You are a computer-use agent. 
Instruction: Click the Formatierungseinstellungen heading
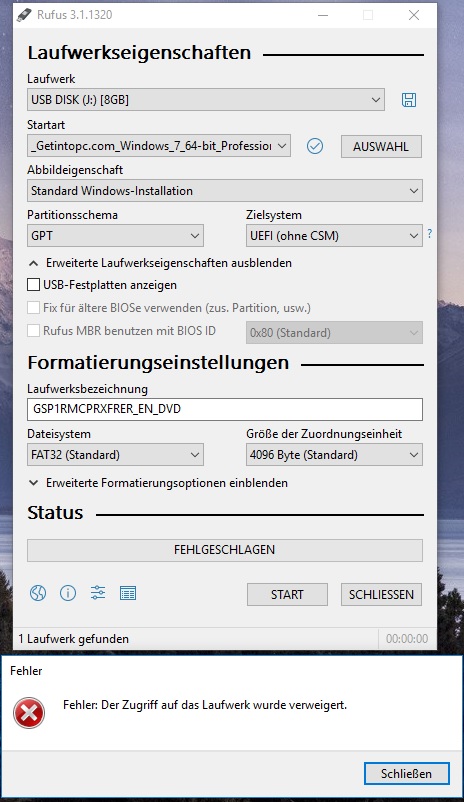coord(158,363)
